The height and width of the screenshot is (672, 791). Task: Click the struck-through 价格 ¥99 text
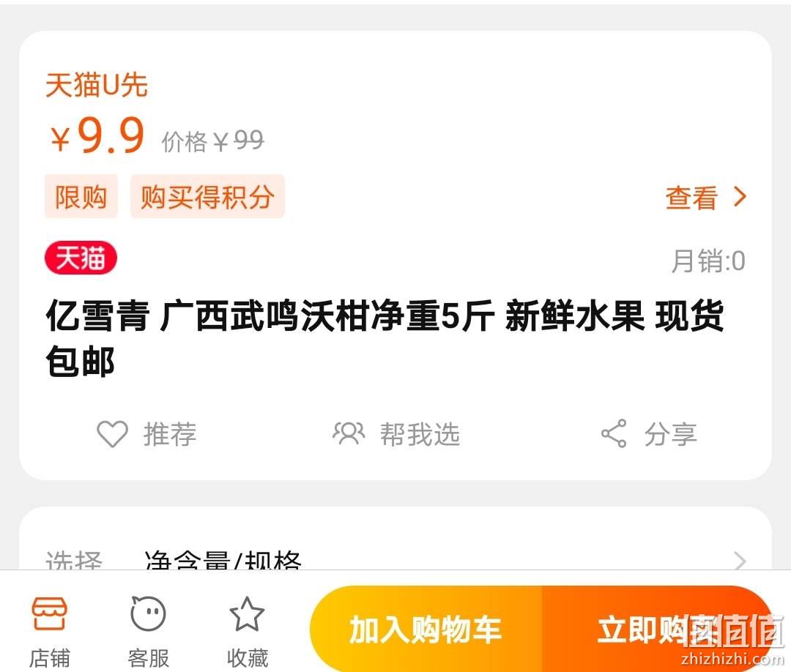click(x=212, y=141)
